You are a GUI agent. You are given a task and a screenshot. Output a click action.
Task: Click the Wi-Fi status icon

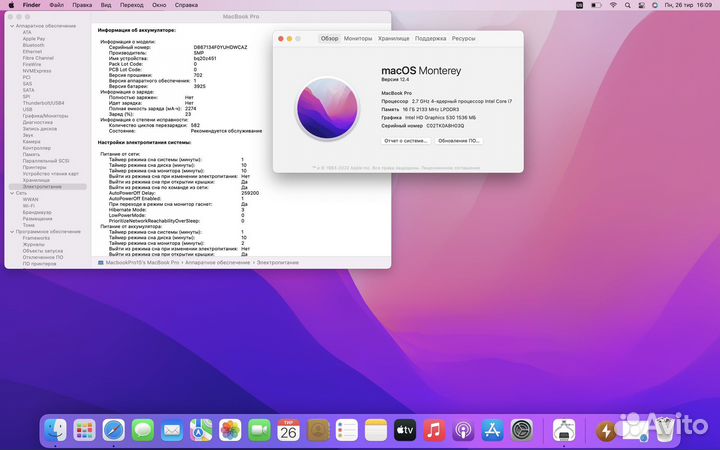point(613,5)
